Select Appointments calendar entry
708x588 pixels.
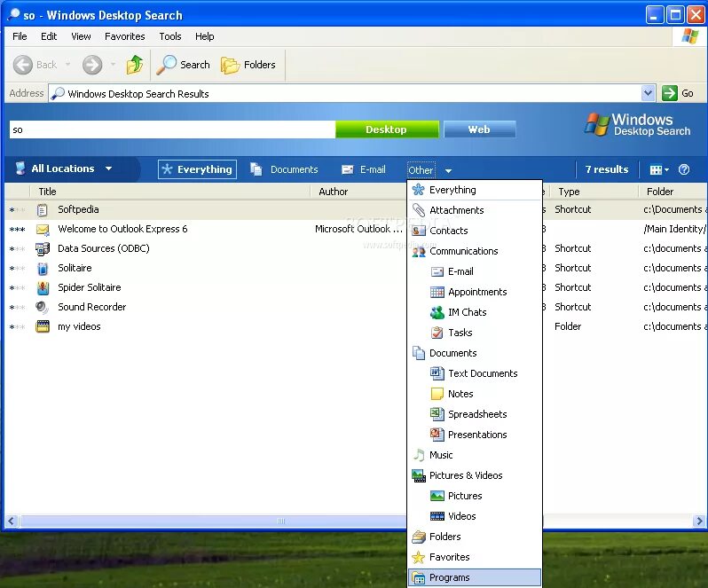[475, 292]
